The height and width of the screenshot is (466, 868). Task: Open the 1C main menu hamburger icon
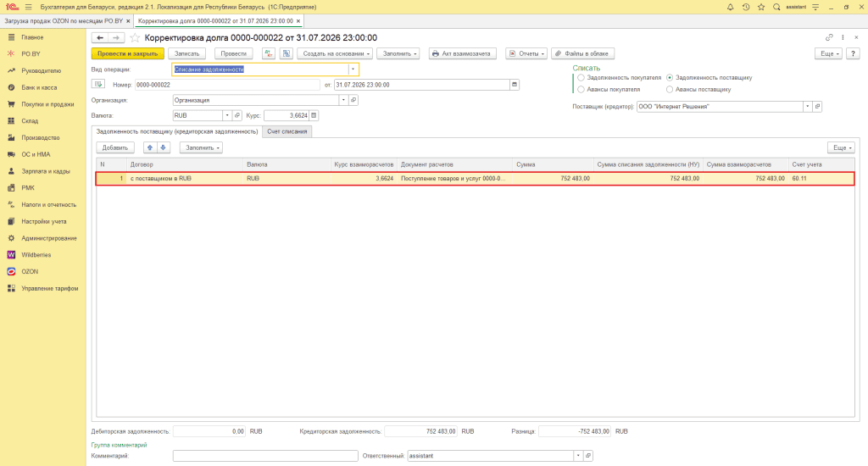coord(28,7)
